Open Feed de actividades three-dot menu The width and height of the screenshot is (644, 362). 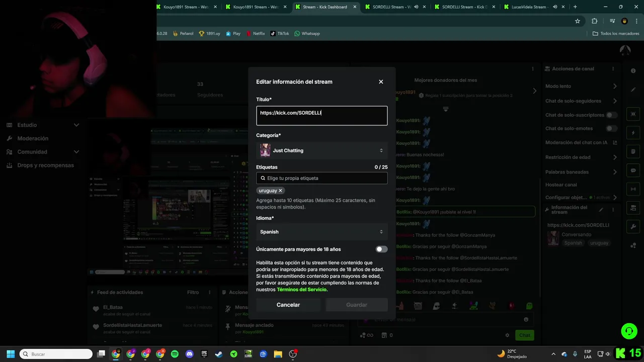pyautogui.click(x=210, y=292)
